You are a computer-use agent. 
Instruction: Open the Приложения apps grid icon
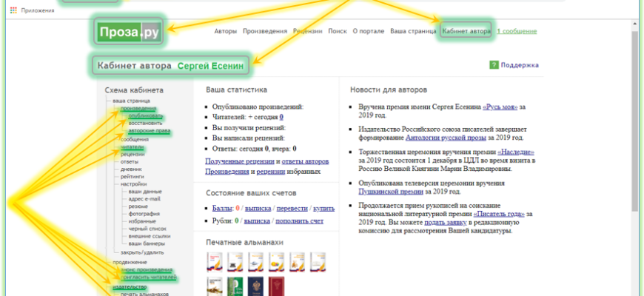coord(13,10)
